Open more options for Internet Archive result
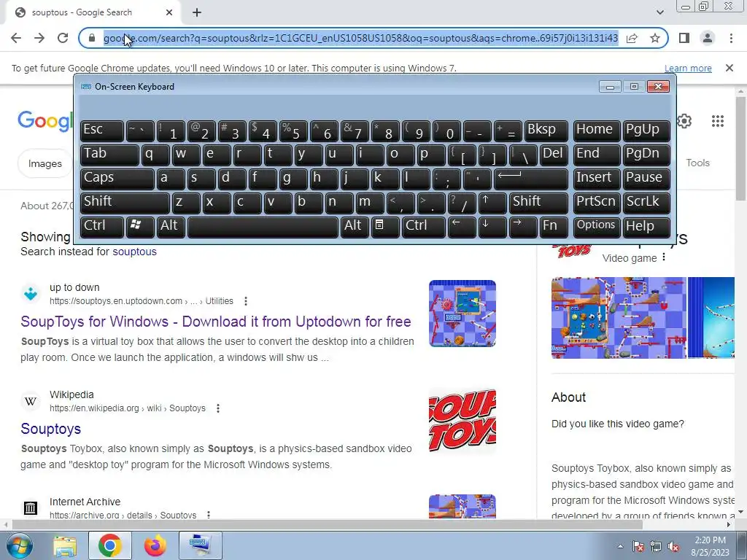747x560 pixels. 208,515
